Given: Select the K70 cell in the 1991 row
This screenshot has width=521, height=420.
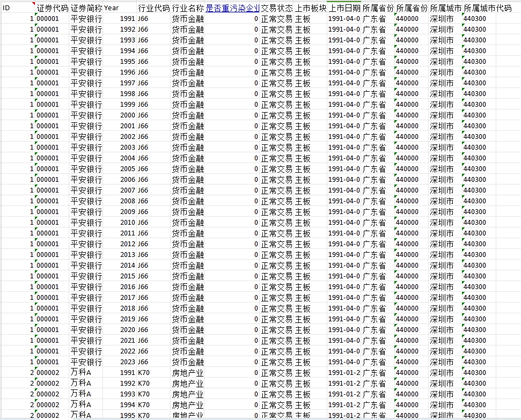Looking at the screenshot, I should [x=153, y=372].
